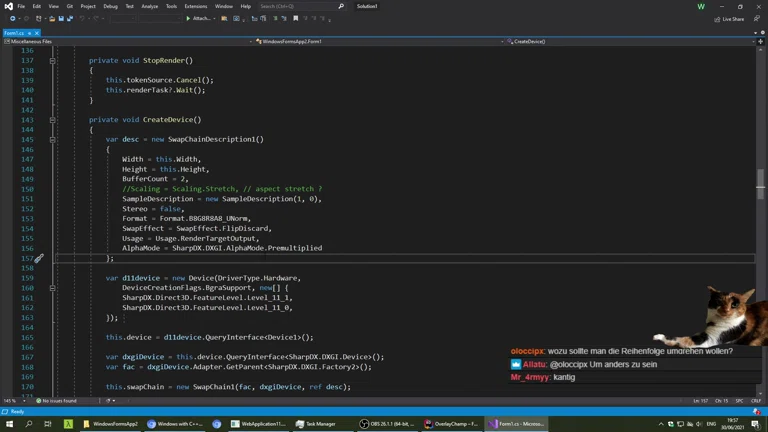Image resolution: width=768 pixels, height=432 pixels.
Task: Click the volume speaker tray icon
Action: [699, 424]
